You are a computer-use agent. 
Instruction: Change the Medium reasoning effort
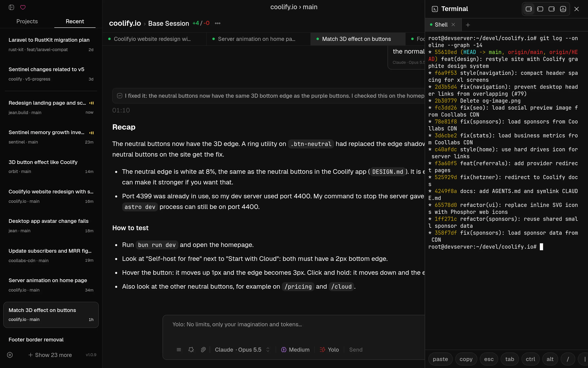click(295, 350)
